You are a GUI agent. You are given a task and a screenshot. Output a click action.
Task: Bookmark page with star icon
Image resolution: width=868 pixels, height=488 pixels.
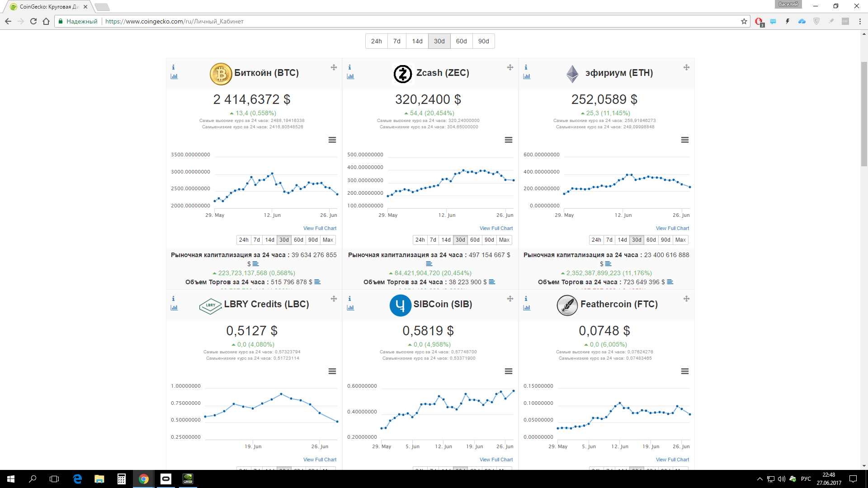pyautogui.click(x=744, y=21)
